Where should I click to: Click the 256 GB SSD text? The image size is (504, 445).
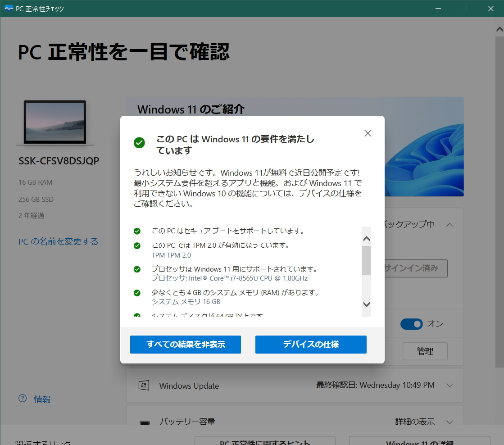click(x=36, y=200)
